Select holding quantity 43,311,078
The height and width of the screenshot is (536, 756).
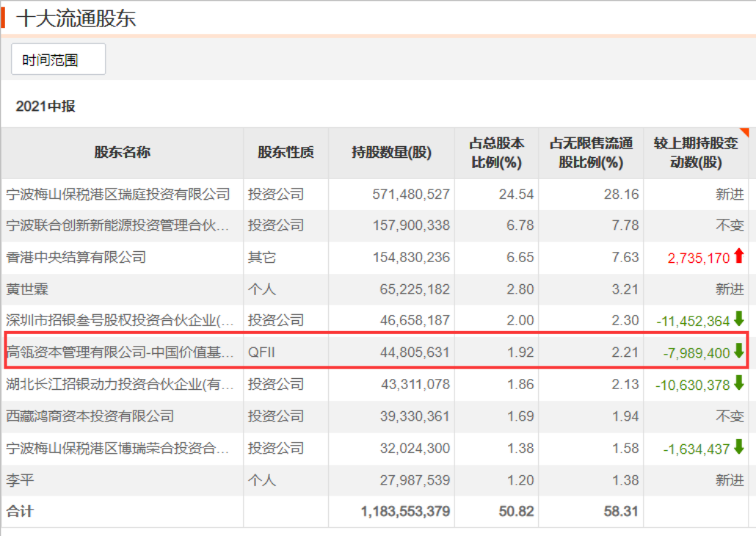415,384
